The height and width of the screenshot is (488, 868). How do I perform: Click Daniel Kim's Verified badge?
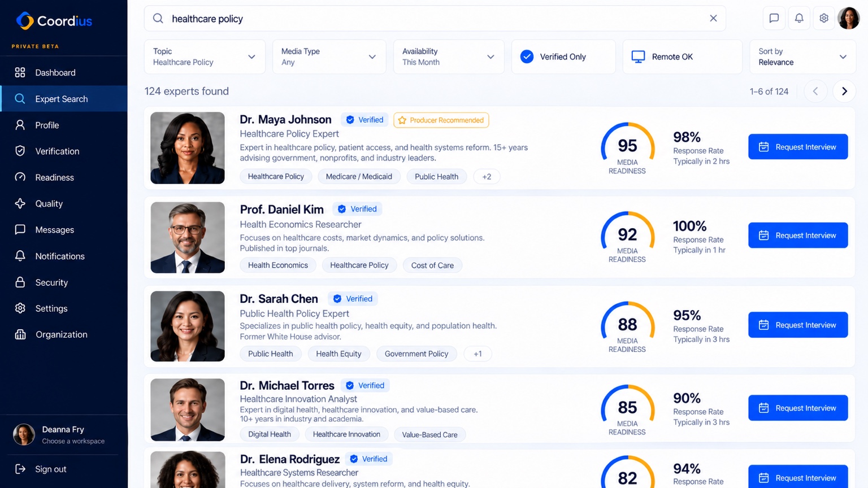(357, 209)
